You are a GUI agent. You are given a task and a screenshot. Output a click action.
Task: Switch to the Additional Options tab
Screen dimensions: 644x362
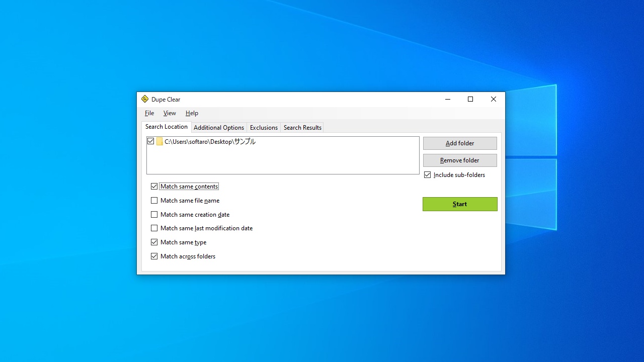click(x=219, y=128)
